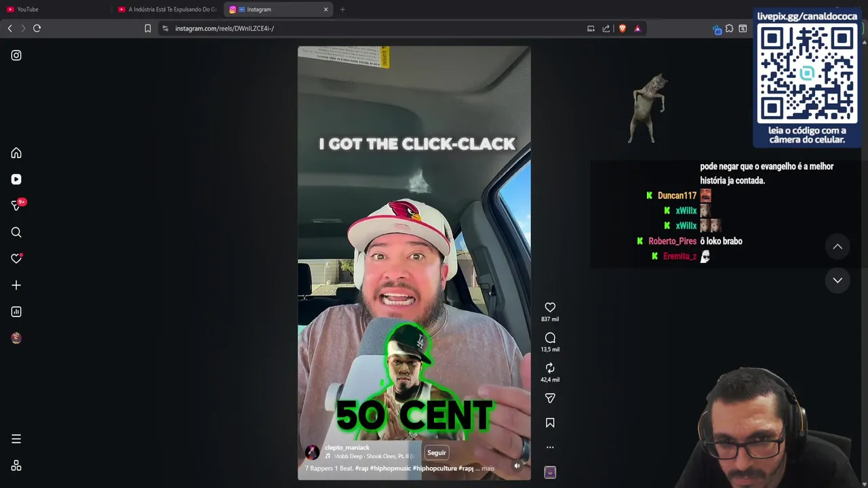Mute reel audio with speaker button

coord(517,466)
